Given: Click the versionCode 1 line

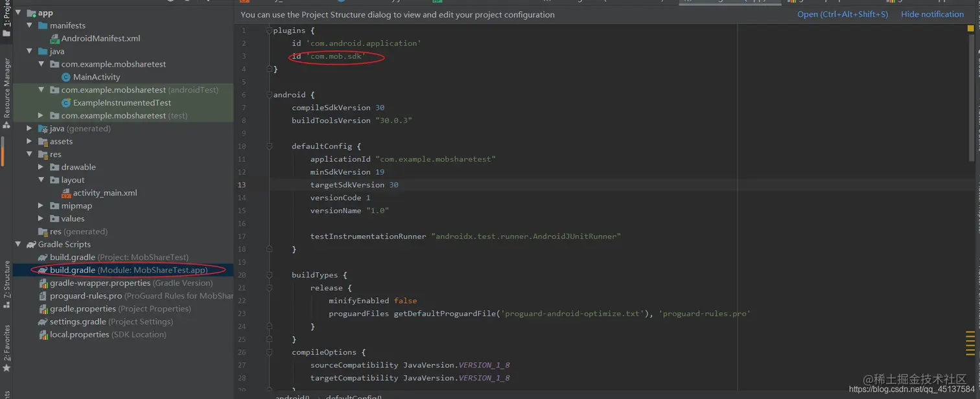Looking at the screenshot, I should [x=340, y=198].
